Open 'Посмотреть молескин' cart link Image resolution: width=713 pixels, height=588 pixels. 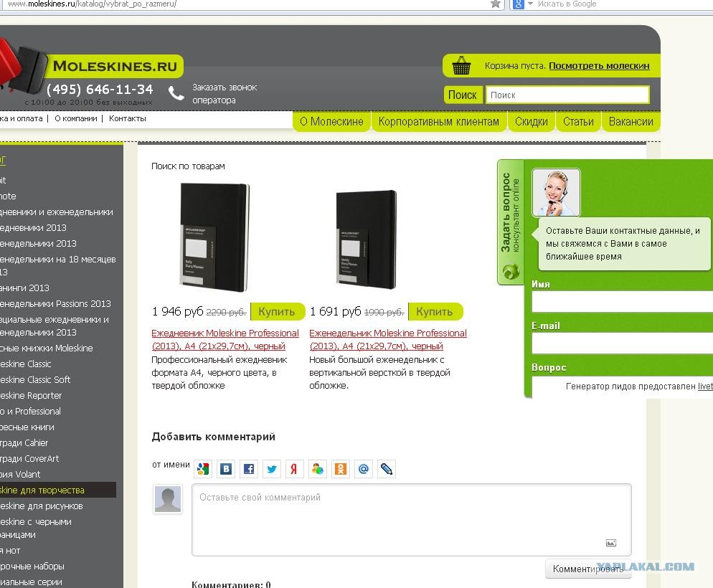pos(599,66)
